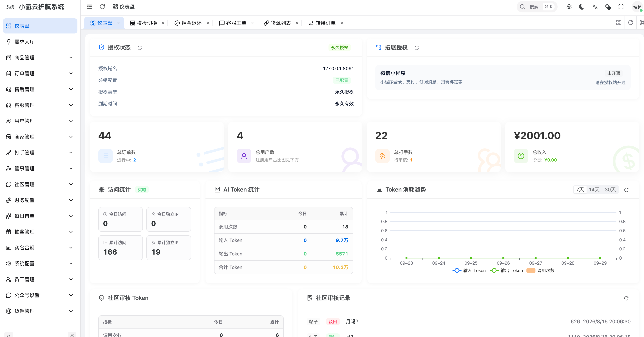Viewport: 644px width, 337px height.
Task: Click the 请在授权站开通 link
Action: (x=610, y=83)
